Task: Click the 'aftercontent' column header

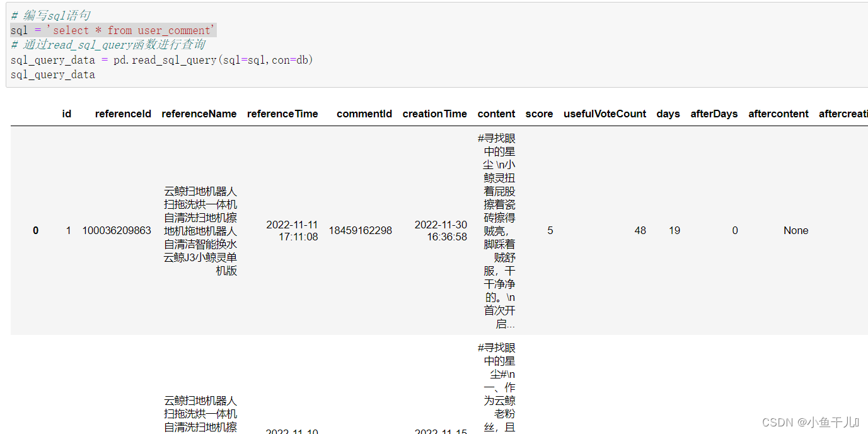Action: (x=778, y=114)
